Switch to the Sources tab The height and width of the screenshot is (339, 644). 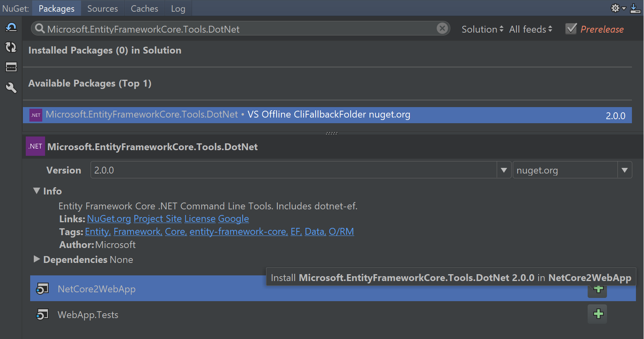(103, 8)
